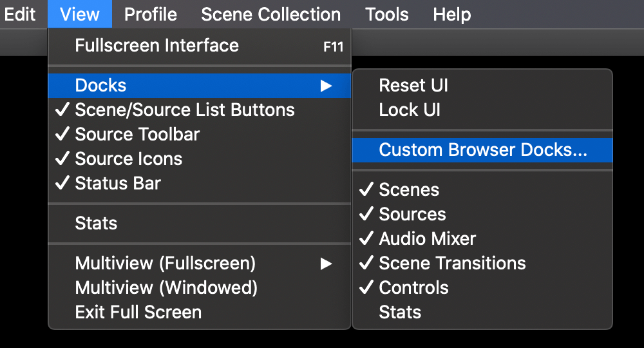Uncheck Source Icons in View menu

pos(128,159)
